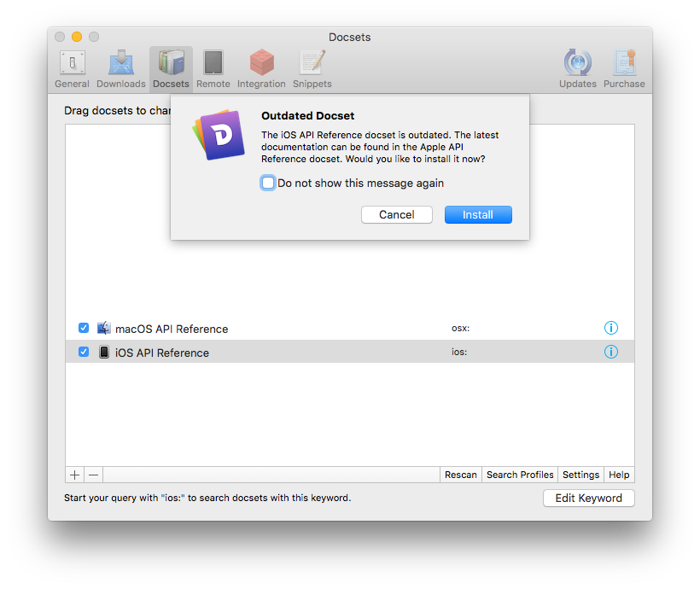Open the Purchase pane

[x=624, y=69]
